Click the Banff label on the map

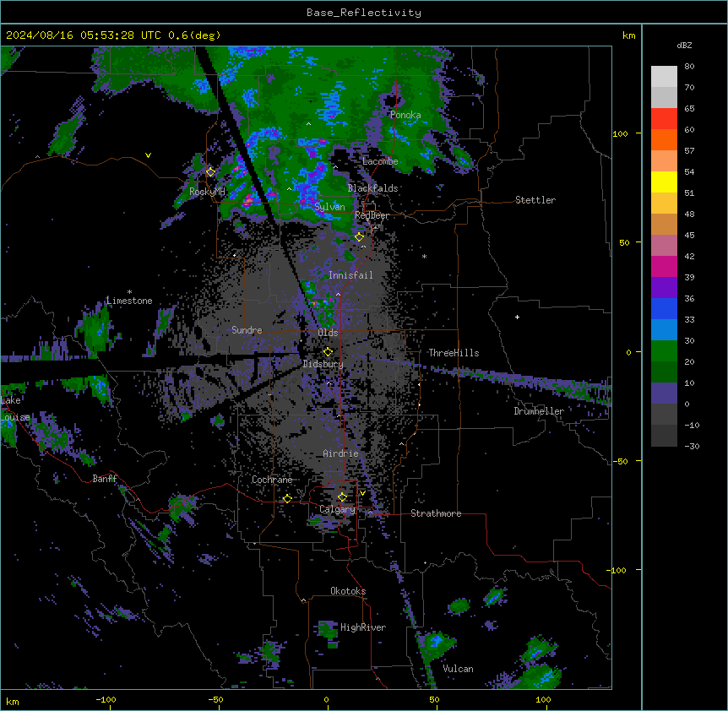(x=105, y=479)
